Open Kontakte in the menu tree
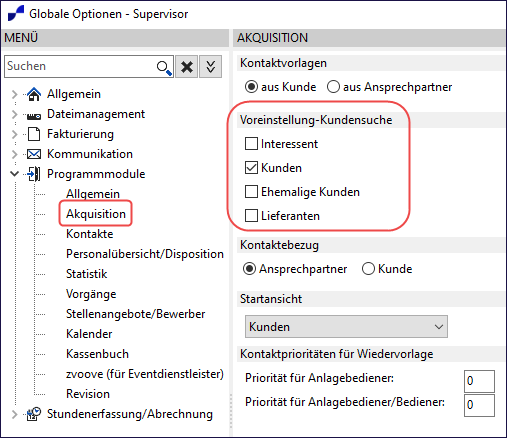 pos(90,234)
